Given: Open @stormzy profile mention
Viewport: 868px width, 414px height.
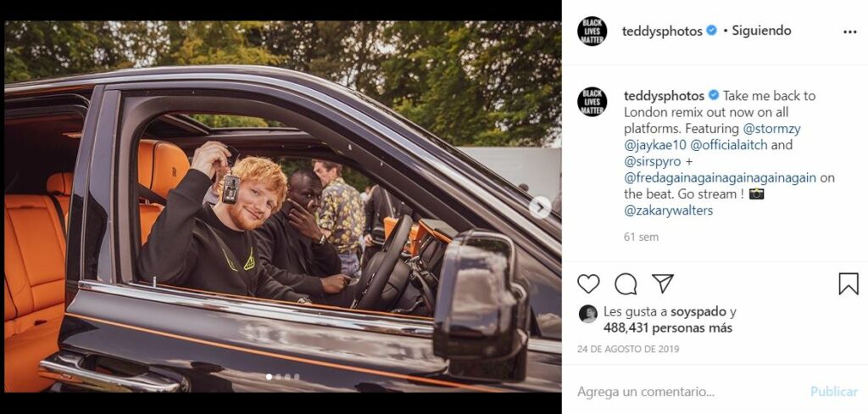Looking at the screenshot, I should (771, 129).
